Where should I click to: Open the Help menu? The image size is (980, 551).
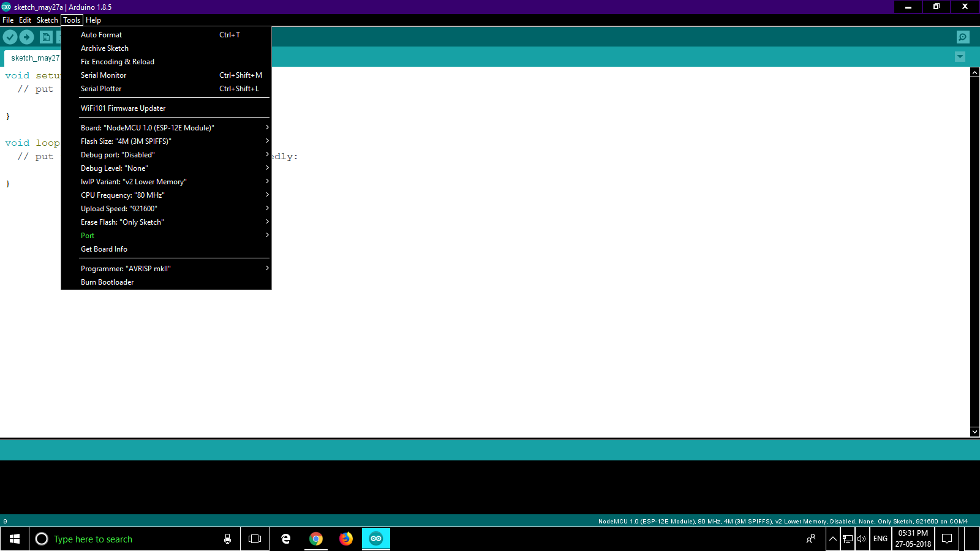[x=93, y=20]
